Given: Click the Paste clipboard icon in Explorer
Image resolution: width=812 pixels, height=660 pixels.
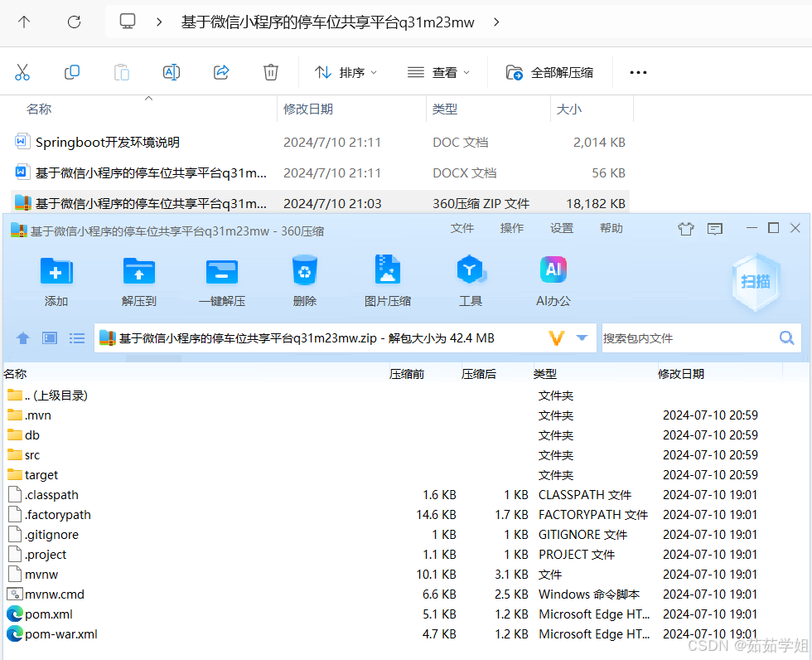Looking at the screenshot, I should (122, 72).
